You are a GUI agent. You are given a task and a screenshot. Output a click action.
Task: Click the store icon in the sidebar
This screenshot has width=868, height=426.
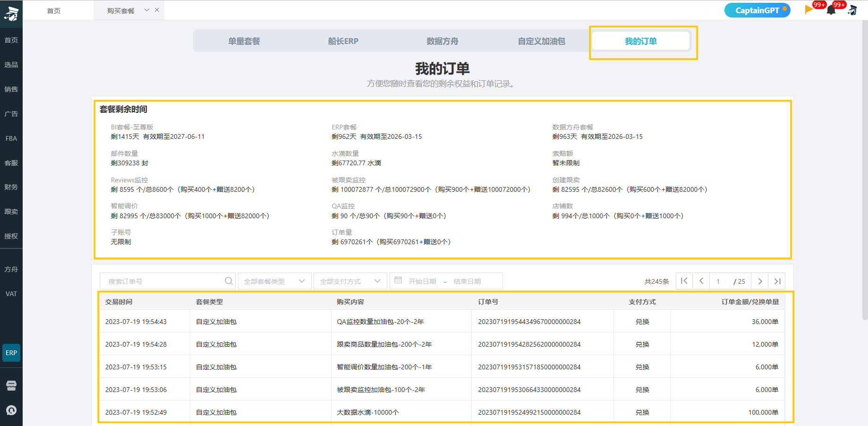[11, 385]
